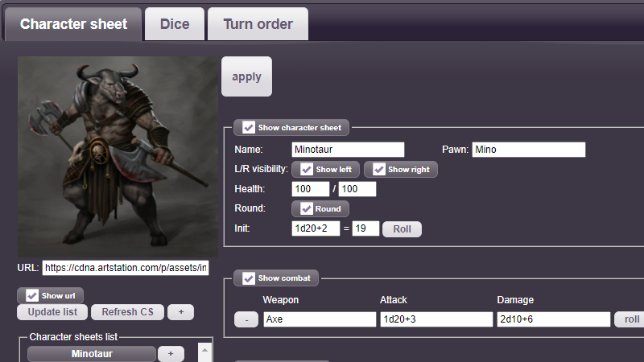Click the plus button next to Minotaur entry
The width and height of the screenshot is (644, 362).
click(x=170, y=354)
